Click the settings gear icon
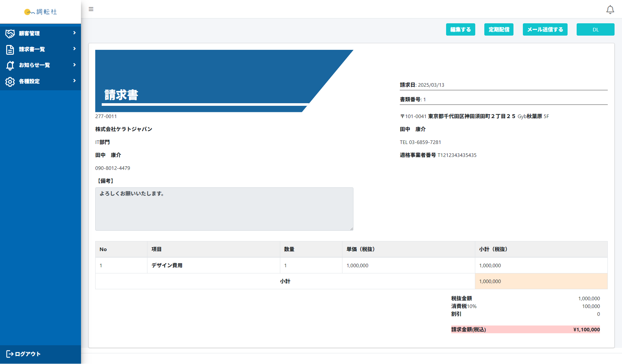This screenshot has width=622, height=364. click(10, 82)
